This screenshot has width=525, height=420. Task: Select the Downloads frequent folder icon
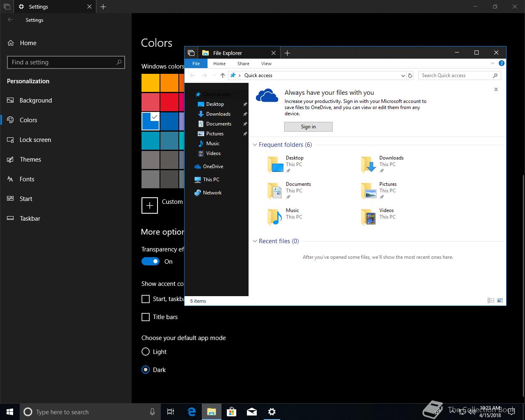(369, 164)
